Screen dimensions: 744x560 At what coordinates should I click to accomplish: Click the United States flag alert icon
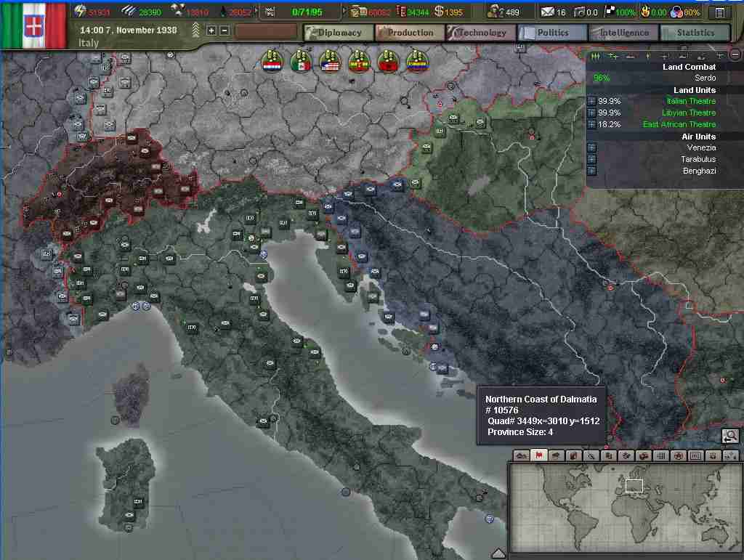[x=330, y=62]
